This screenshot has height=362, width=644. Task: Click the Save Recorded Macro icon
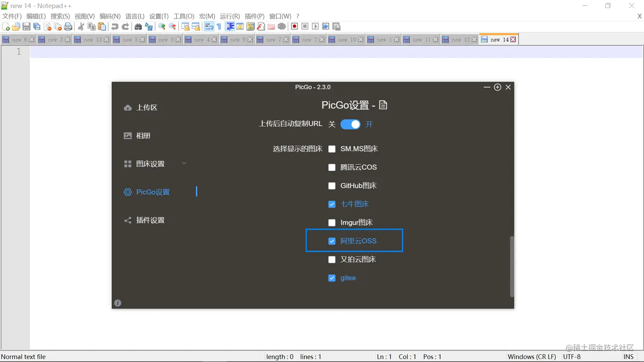pos(336,26)
